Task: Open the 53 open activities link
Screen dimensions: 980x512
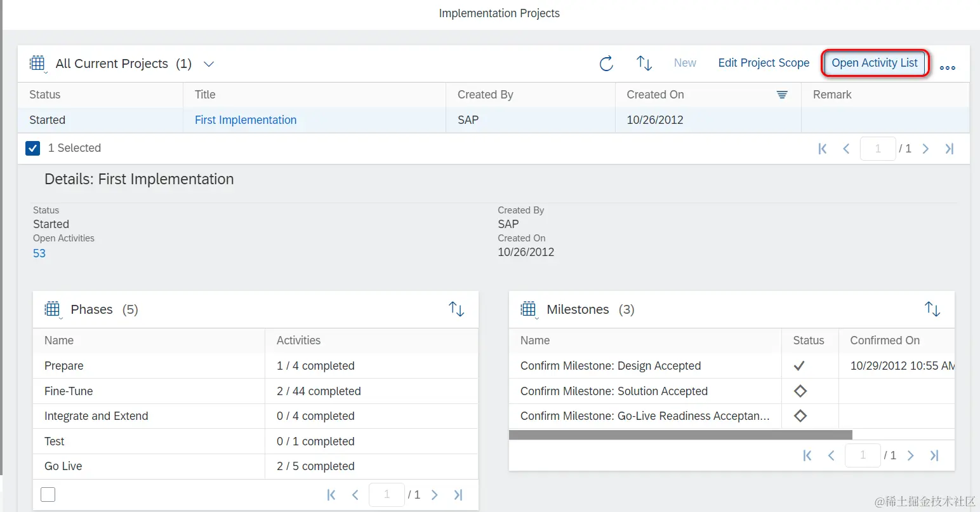Action: coord(39,253)
